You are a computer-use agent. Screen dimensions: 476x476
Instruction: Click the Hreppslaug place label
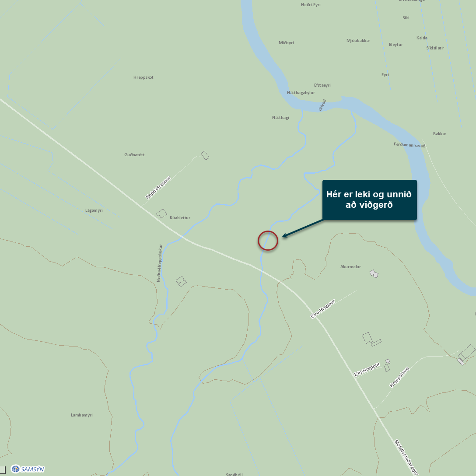pyautogui.click(x=399, y=377)
